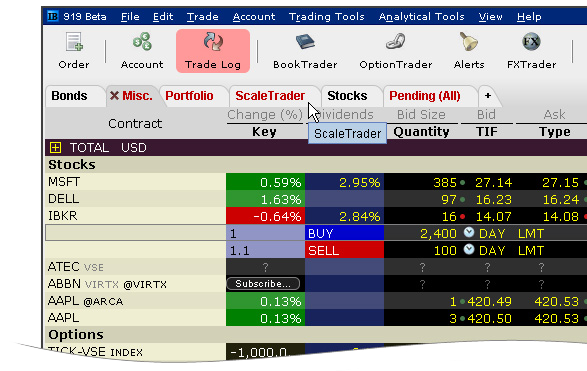Click the BUY order quantity 2,400

(x=438, y=234)
